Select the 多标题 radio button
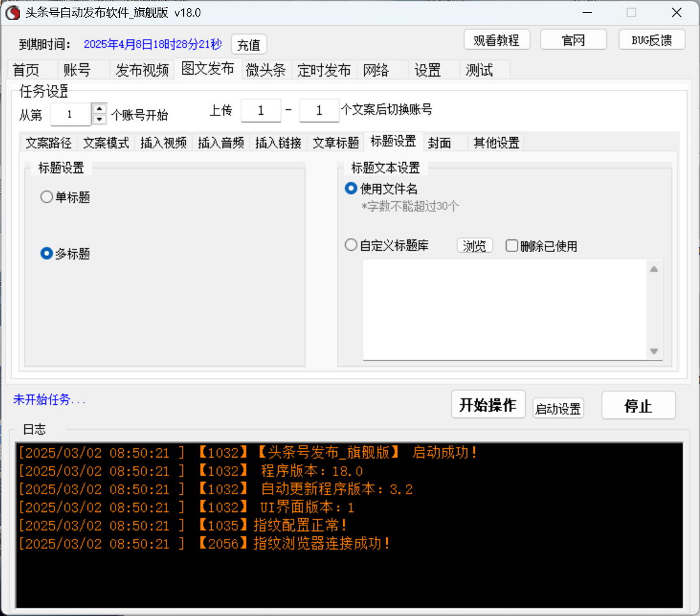This screenshot has height=616, width=700. pos(66,253)
